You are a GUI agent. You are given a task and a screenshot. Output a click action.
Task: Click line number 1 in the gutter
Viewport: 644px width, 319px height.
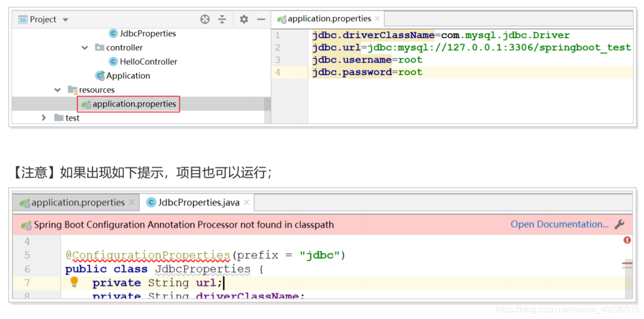[x=278, y=35]
